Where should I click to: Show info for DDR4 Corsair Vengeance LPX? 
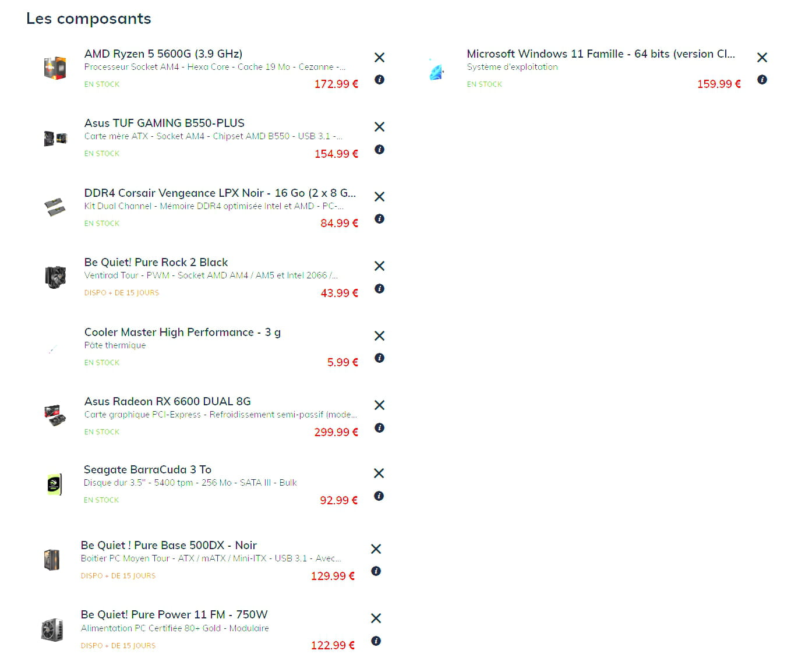click(x=379, y=218)
